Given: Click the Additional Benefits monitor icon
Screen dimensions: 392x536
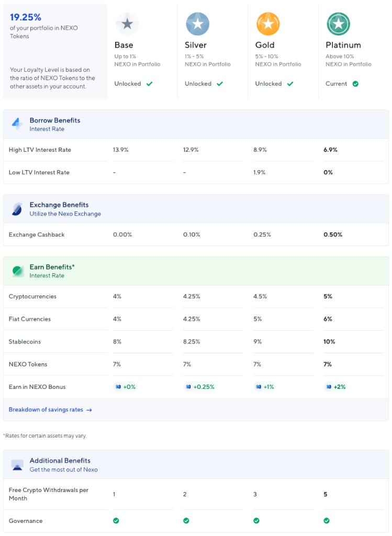Looking at the screenshot, I should click(17, 465).
